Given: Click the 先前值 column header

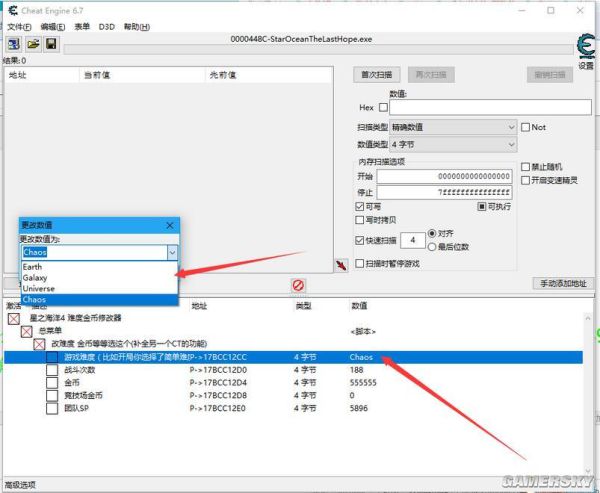Looking at the screenshot, I should [x=269, y=75].
